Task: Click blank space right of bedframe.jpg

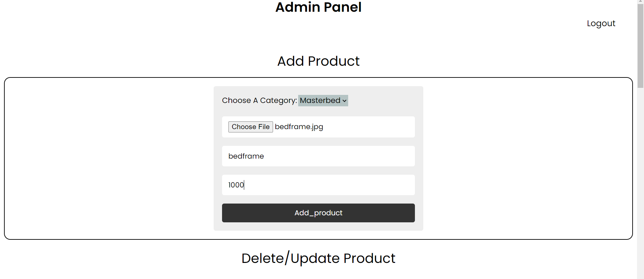Action: [x=369, y=127]
